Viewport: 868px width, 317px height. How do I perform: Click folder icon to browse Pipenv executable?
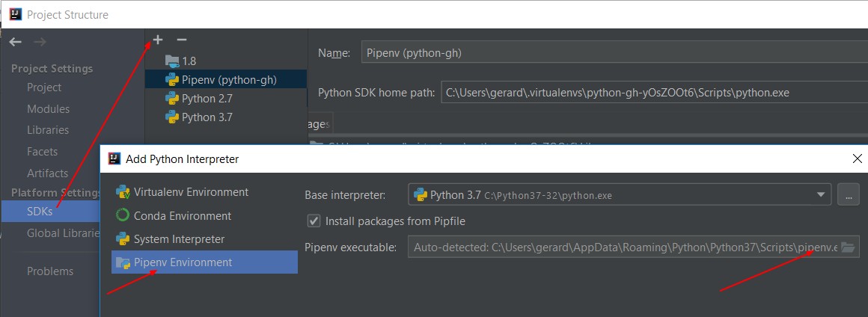(848, 247)
